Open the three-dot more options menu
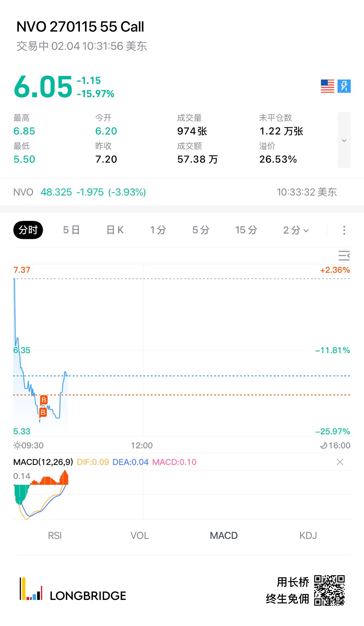Image resolution: width=364 pixels, height=626 pixels. click(x=344, y=230)
